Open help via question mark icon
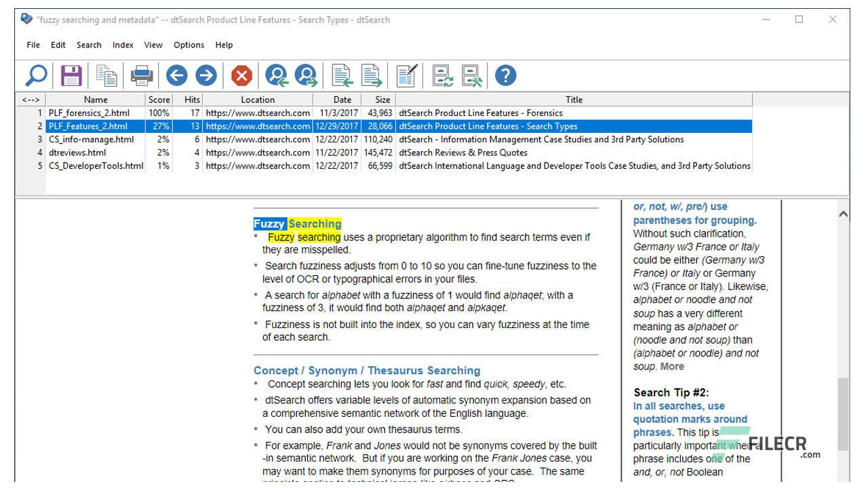868x488 pixels. (506, 75)
